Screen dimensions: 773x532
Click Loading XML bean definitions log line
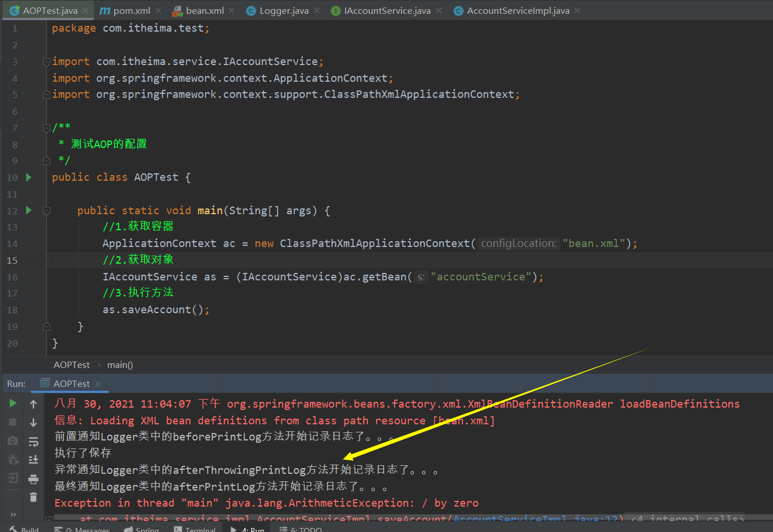click(x=275, y=420)
